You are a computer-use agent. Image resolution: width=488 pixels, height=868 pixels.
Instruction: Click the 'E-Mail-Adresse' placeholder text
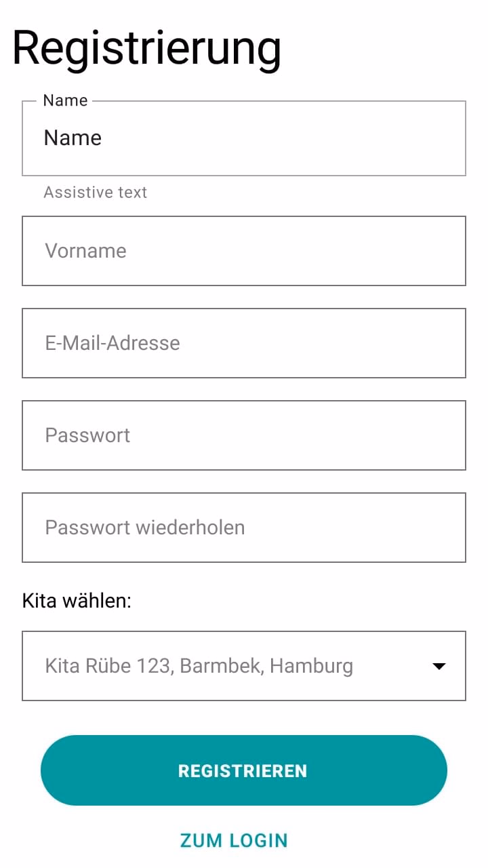click(113, 343)
